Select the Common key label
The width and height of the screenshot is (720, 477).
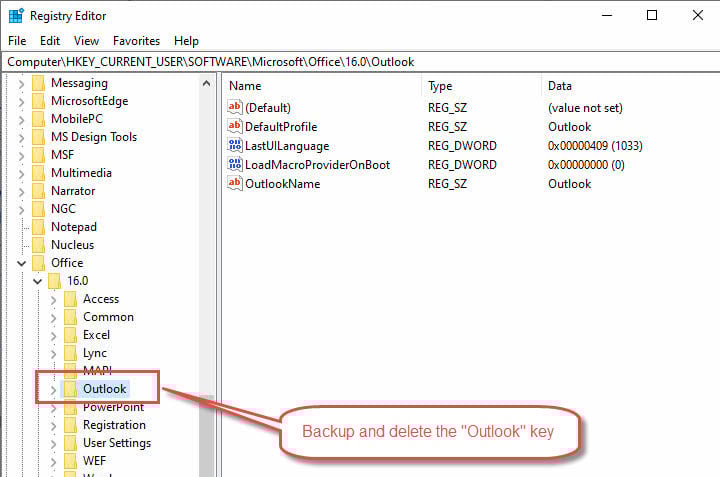(108, 317)
